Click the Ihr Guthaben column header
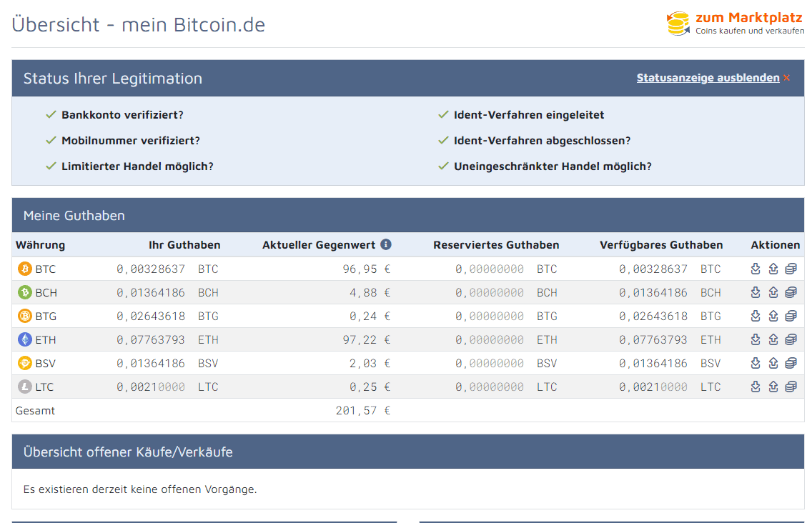Screen dimensions: 812x523 tap(184, 245)
